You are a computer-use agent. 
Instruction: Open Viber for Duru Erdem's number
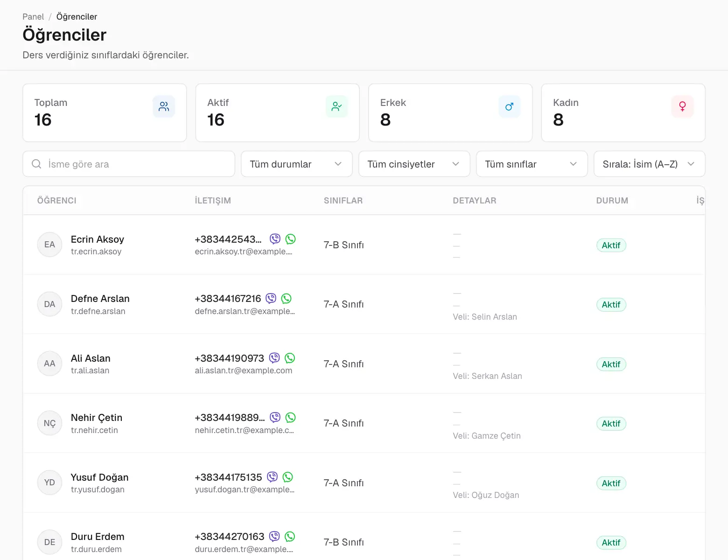point(275,536)
